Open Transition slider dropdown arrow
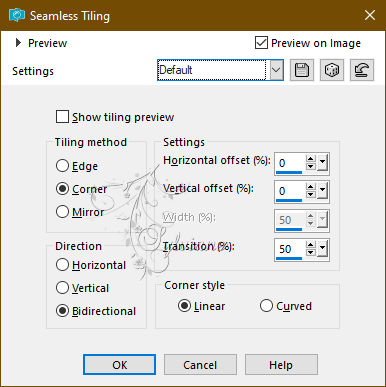Image resolution: width=386 pixels, height=387 pixels. [322, 249]
